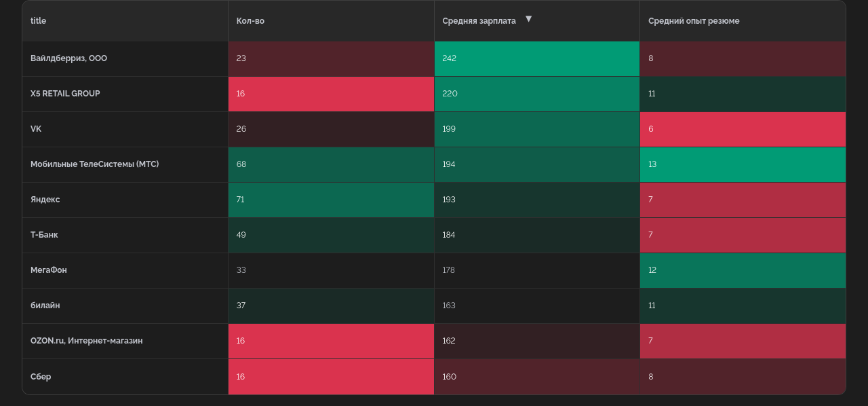Click the X5 RETAIL GROUP company cell

pos(65,94)
